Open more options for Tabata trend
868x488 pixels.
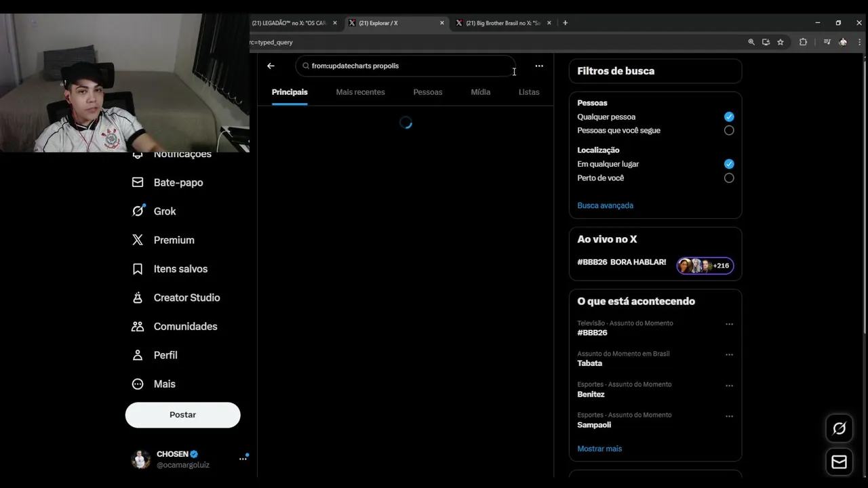730,354
